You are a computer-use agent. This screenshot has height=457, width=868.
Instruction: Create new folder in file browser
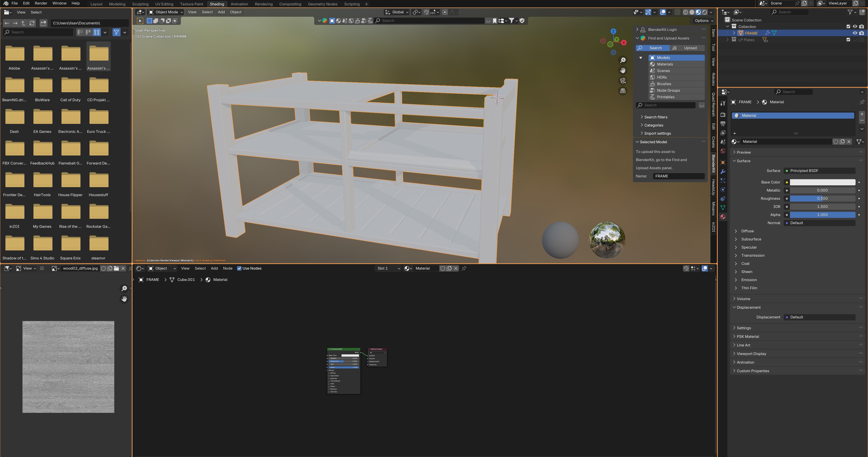coord(43,23)
